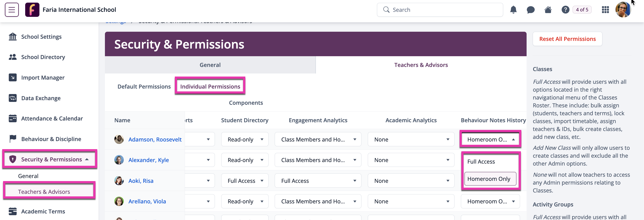The image size is (644, 220).
Task: Focus the Search input field
Action: click(440, 10)
